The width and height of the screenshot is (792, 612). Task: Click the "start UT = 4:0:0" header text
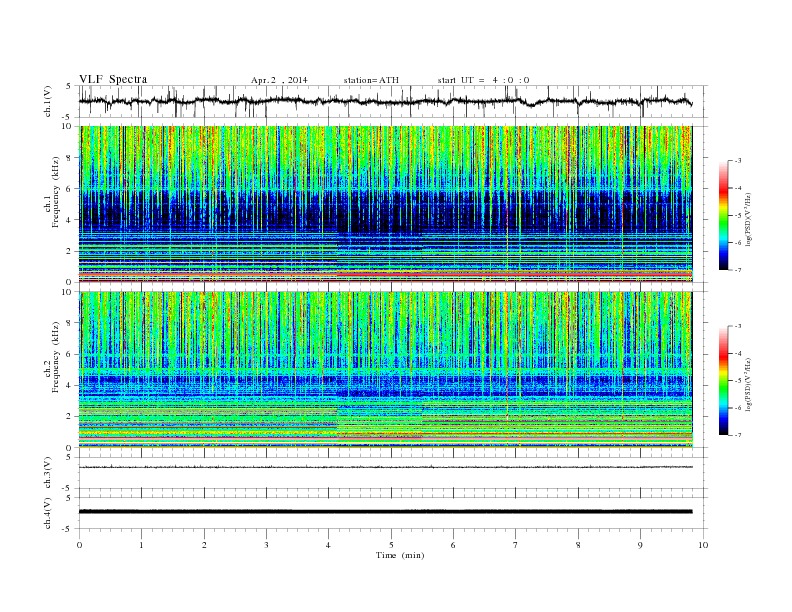pyautogui.click(x=483, y=80)
